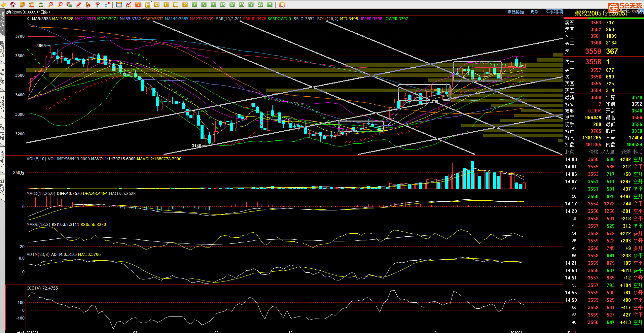
Task: Open the 技术分析 side tab
Action: [2, 22]
